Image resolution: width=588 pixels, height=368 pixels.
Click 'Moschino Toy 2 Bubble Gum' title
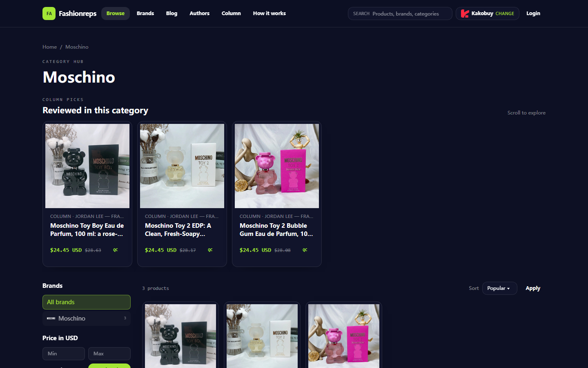(276, 230)
